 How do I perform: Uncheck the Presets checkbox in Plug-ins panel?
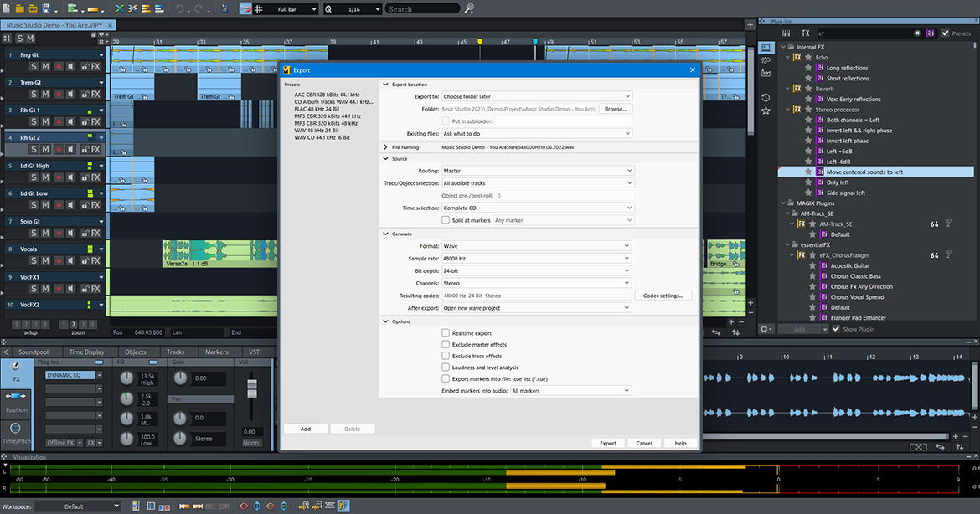coord(945,33)
